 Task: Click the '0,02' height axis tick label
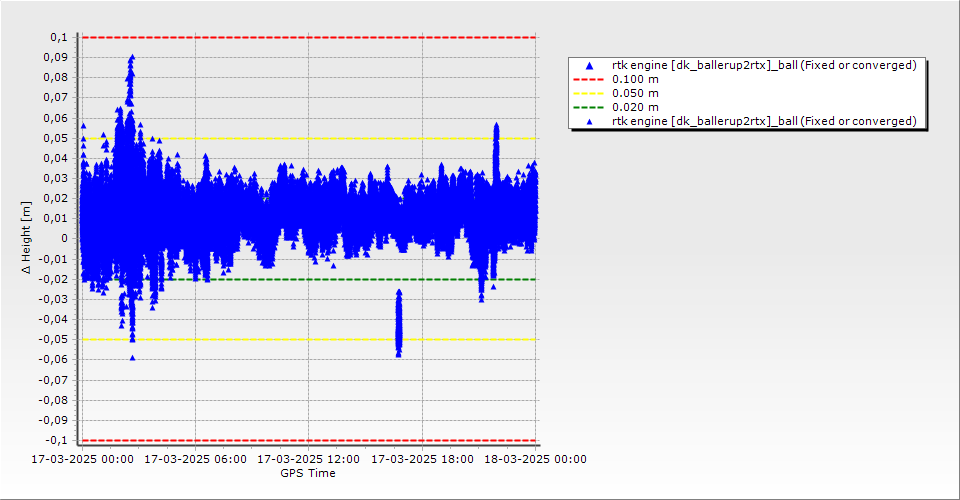click(56, 198)
